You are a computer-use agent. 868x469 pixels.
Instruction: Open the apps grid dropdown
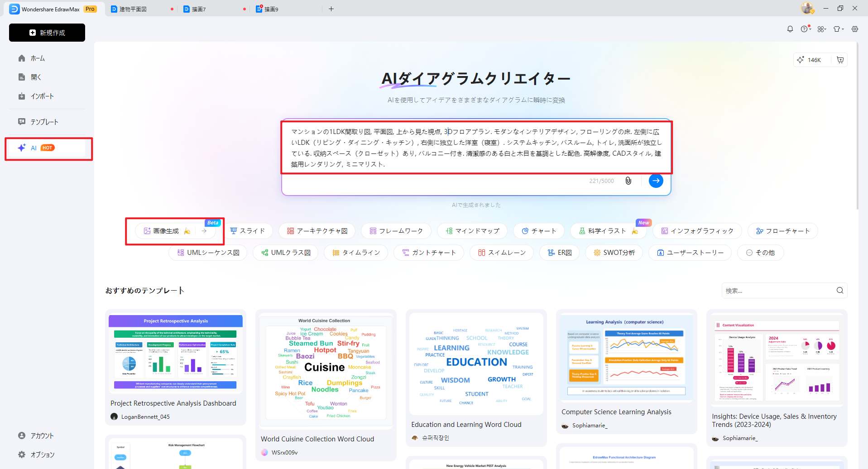(822, 29)
